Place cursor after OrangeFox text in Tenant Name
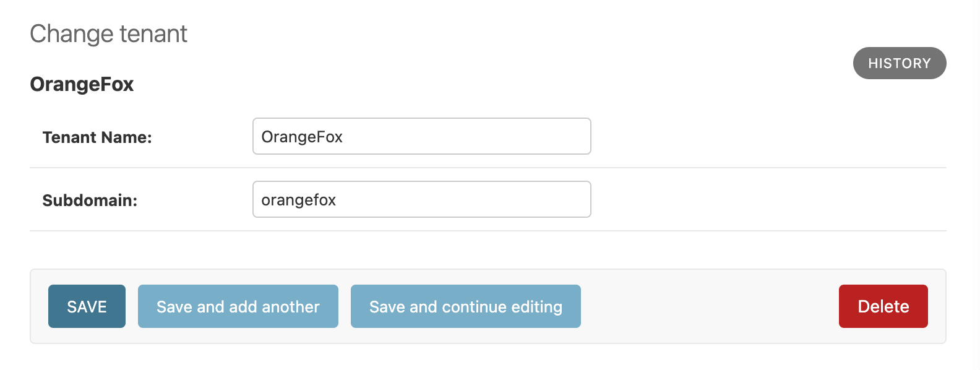980x370 pixels. (x=344, y=137)
